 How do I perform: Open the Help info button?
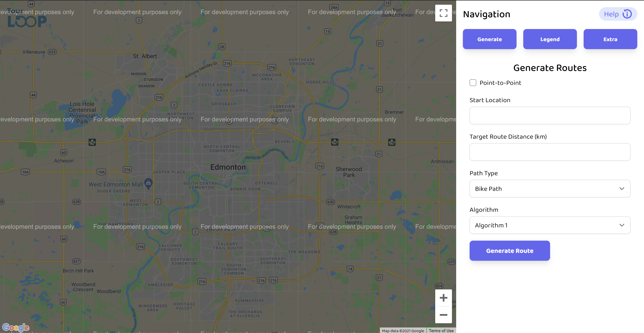pyautogui.click(x=618, y=14)
